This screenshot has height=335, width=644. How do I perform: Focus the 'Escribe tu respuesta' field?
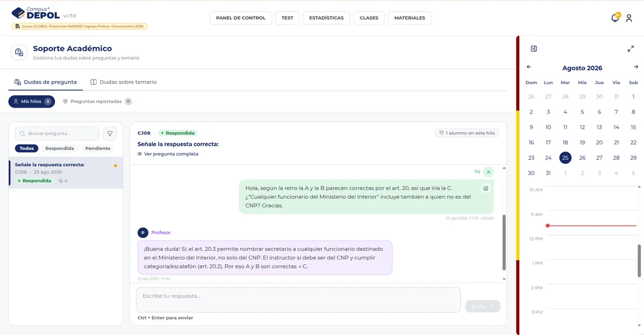[298, 300]
